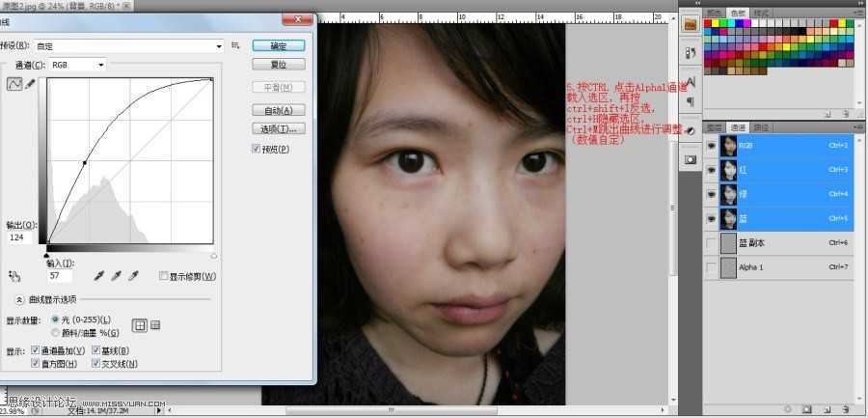Select the edit-points curve tool
868x418 pixels.
click(x=14, y=84)
